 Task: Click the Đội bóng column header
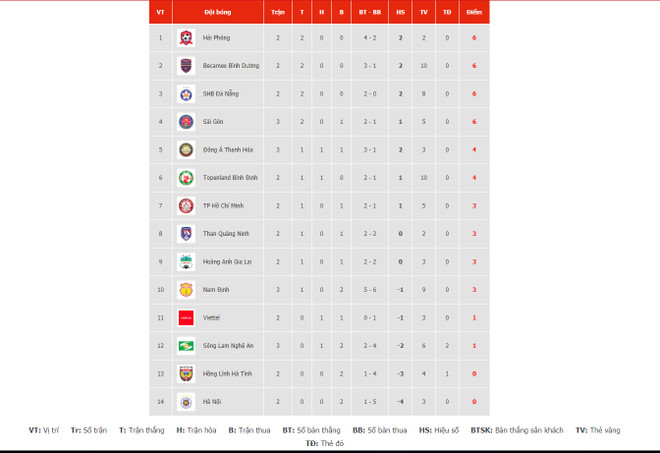tap(217, 14)
